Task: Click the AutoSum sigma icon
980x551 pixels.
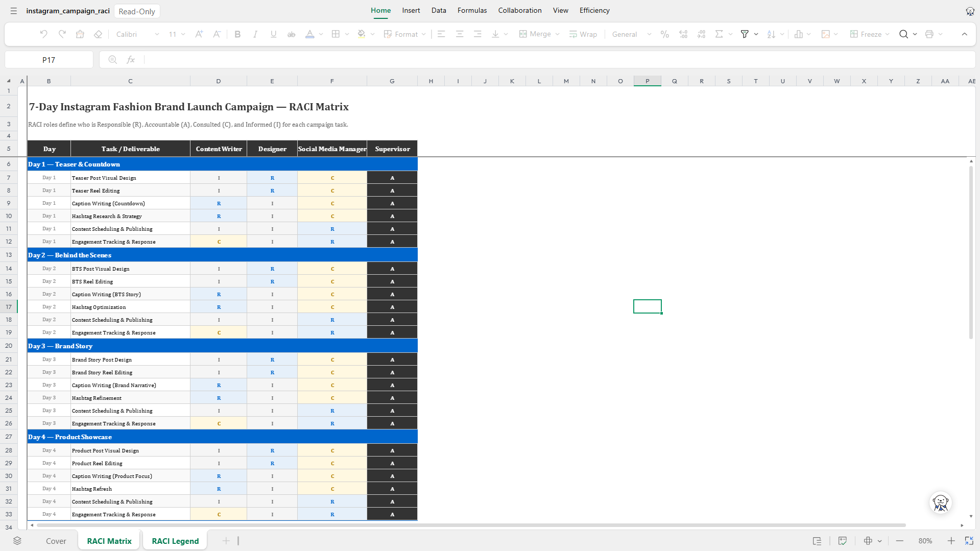Action: [719, 34]
